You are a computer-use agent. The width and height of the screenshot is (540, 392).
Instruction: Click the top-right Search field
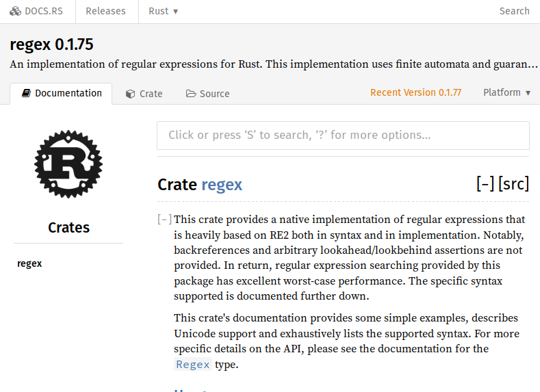[x=514, y=12]
